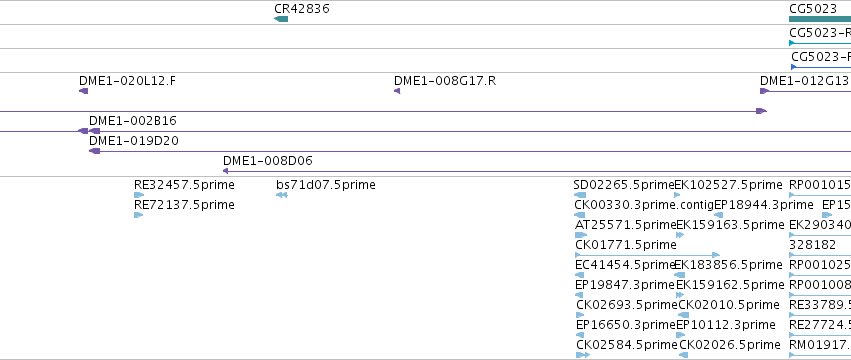Select purple arrow start of DME1-012G13
Viewport: 851px width, 360px height.
tap(765, 91)
